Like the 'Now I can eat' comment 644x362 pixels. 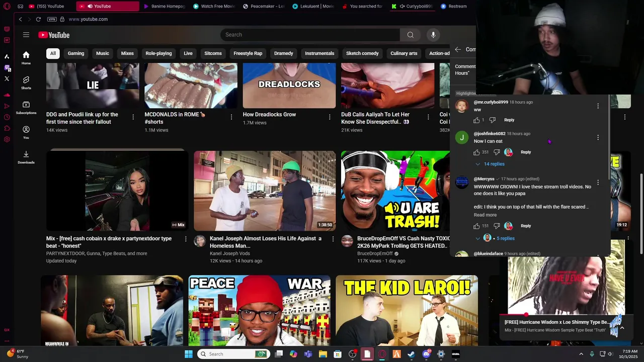pos(476,152)
